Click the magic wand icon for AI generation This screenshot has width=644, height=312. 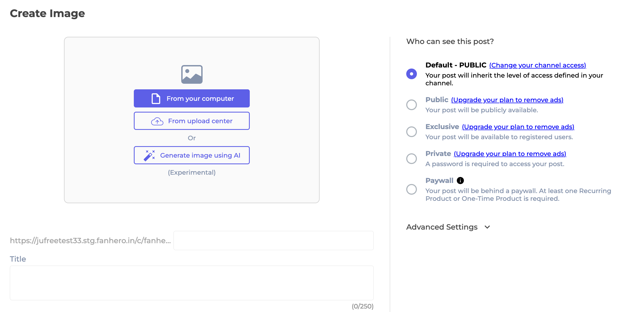[150, 155]
